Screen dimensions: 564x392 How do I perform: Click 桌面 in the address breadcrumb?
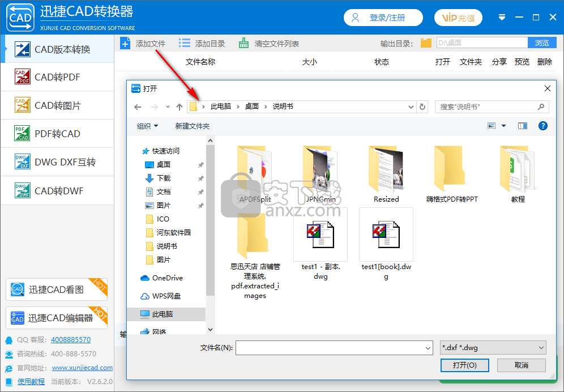252,106
